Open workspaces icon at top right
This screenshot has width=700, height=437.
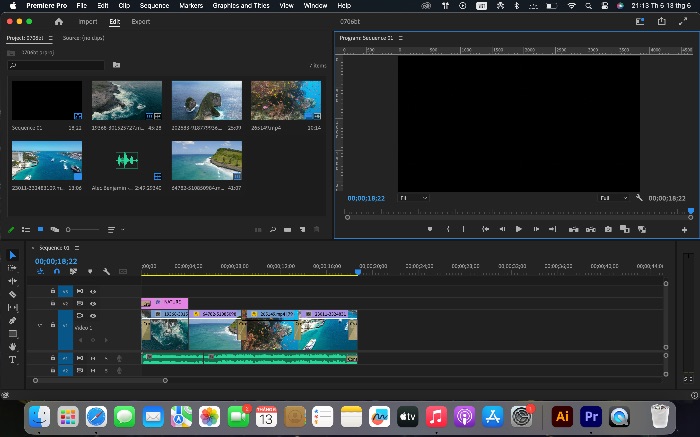coord(640,21)
